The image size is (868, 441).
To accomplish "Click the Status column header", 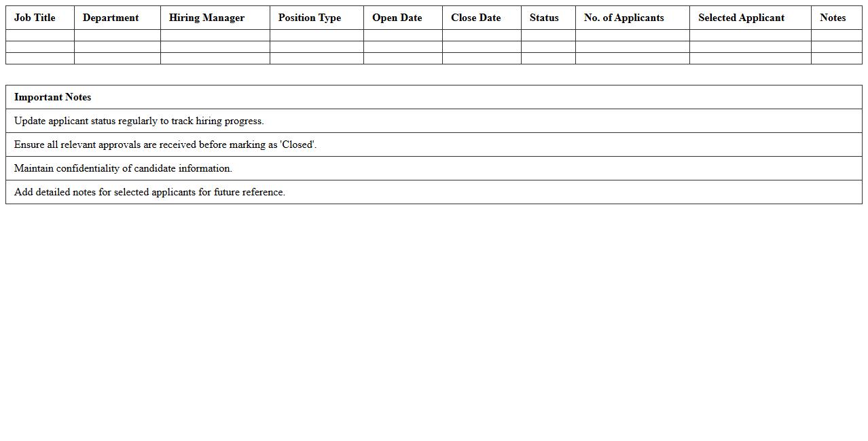I will [544, 18].
